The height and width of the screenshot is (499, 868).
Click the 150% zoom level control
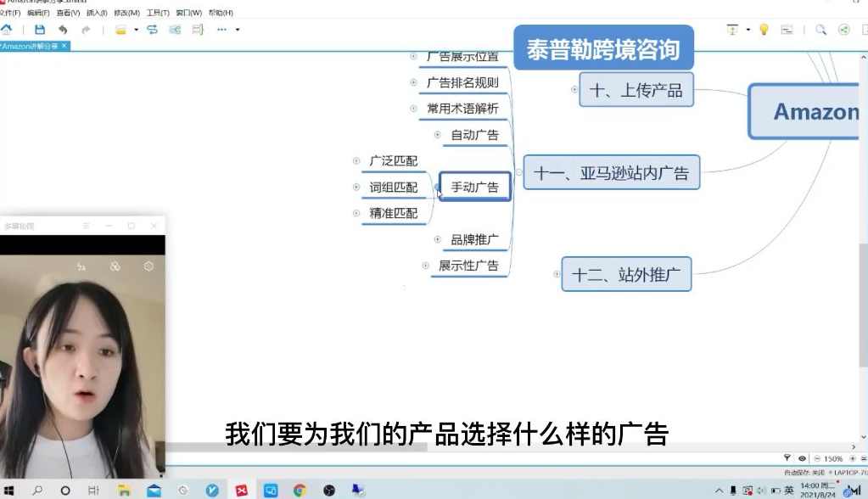[833, 457]
